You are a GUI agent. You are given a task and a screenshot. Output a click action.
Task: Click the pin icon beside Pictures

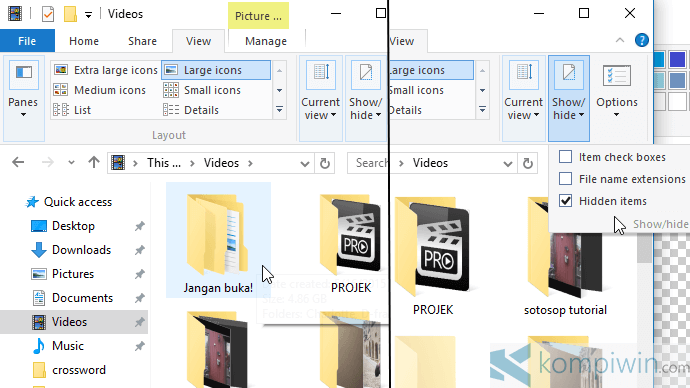pyautogui.click(x=139, y=274)
